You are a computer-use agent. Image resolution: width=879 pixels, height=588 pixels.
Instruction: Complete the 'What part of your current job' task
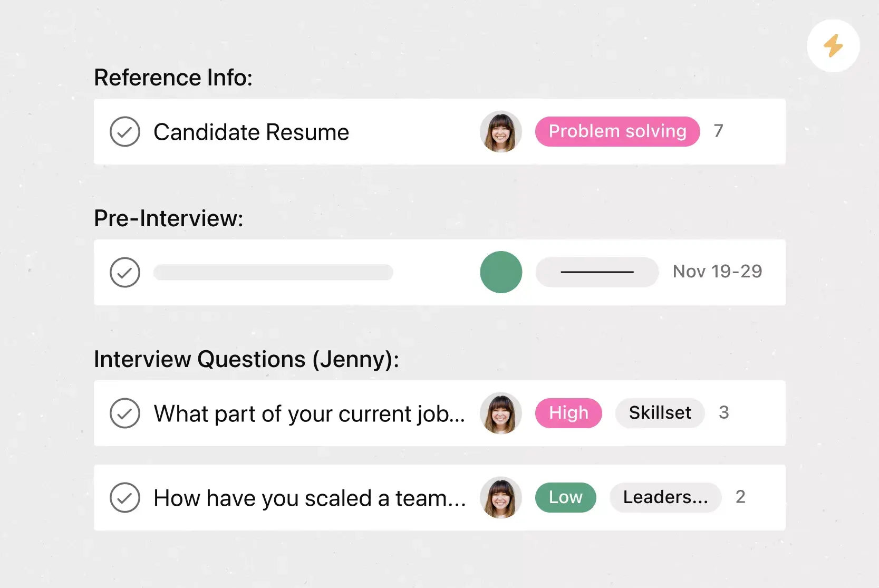125,413
